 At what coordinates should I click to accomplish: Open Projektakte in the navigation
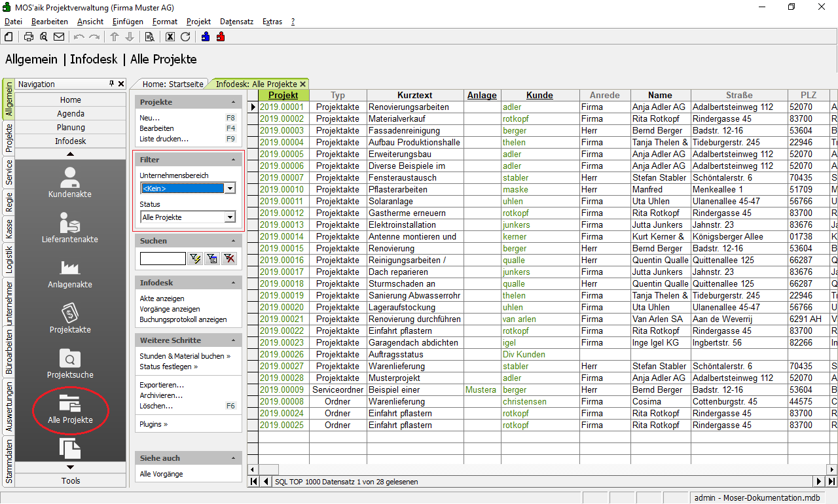[70, 318]
